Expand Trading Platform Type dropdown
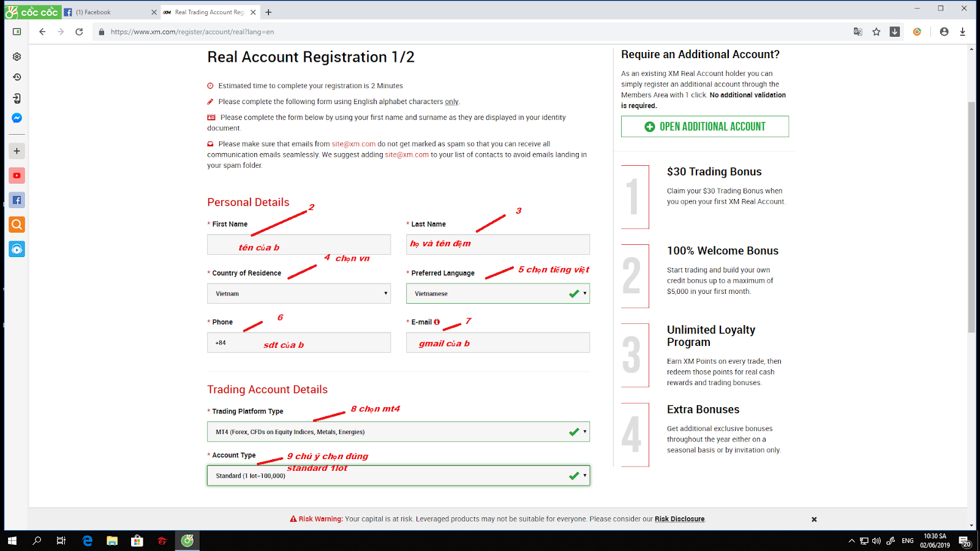The width and height of the screenshot is (980, 551). click(398, 432)
